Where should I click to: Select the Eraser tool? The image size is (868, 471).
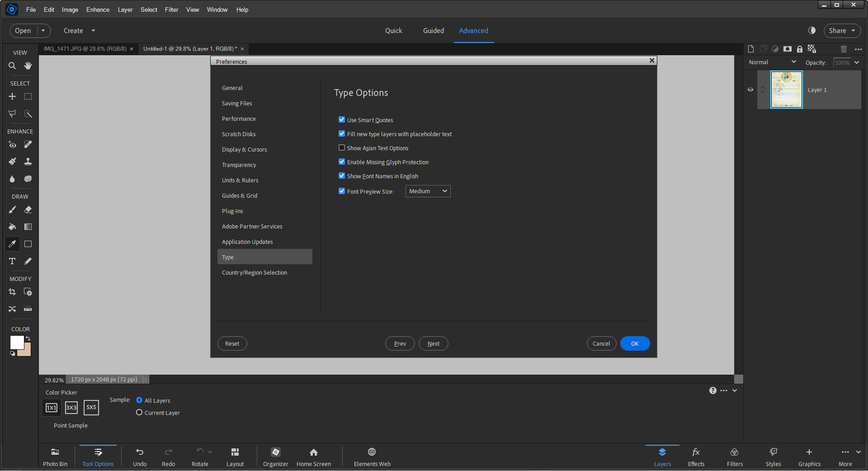(28, 209)
